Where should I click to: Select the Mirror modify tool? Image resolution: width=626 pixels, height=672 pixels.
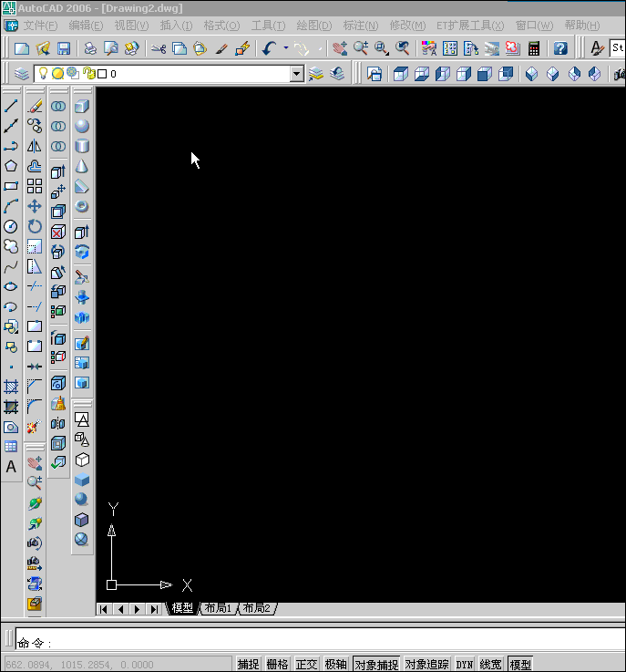pyautogui.click(x=35, y=146)
